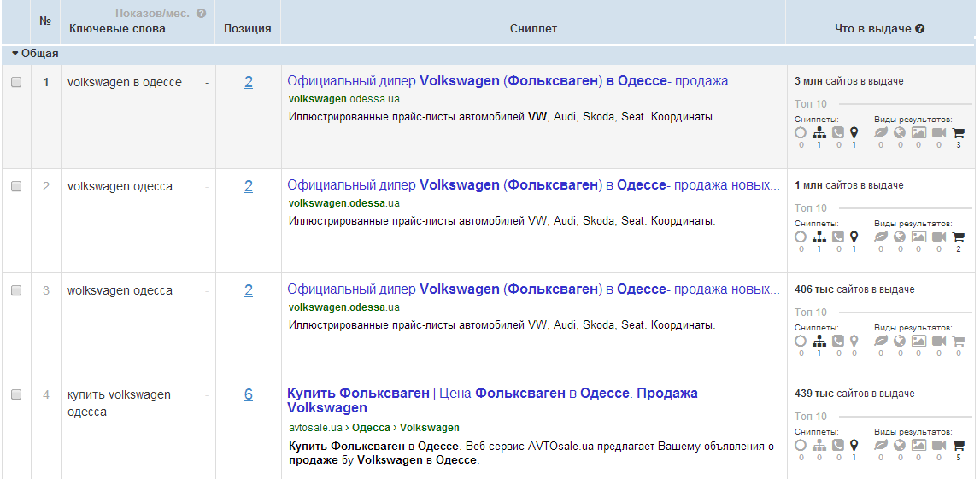Click the globe icon in the 'volkswagen одесса' row
Screen dimensions: 980x479
(900, 237)
